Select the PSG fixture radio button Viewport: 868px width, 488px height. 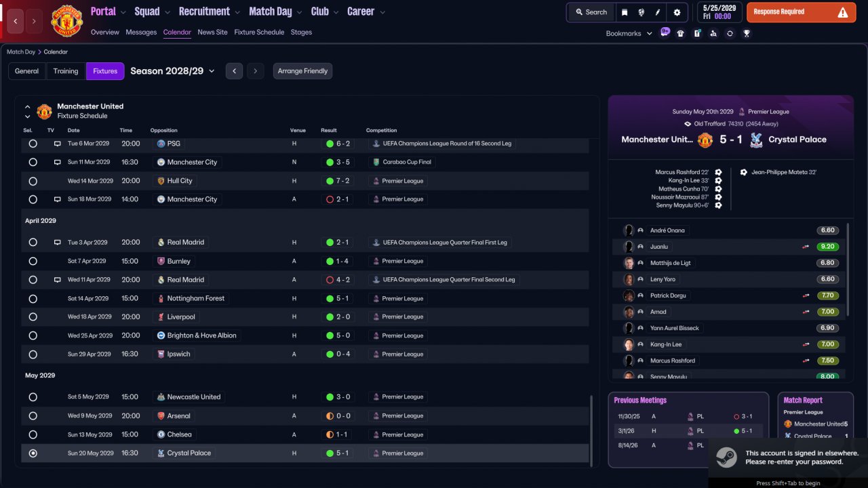point(33,144)
